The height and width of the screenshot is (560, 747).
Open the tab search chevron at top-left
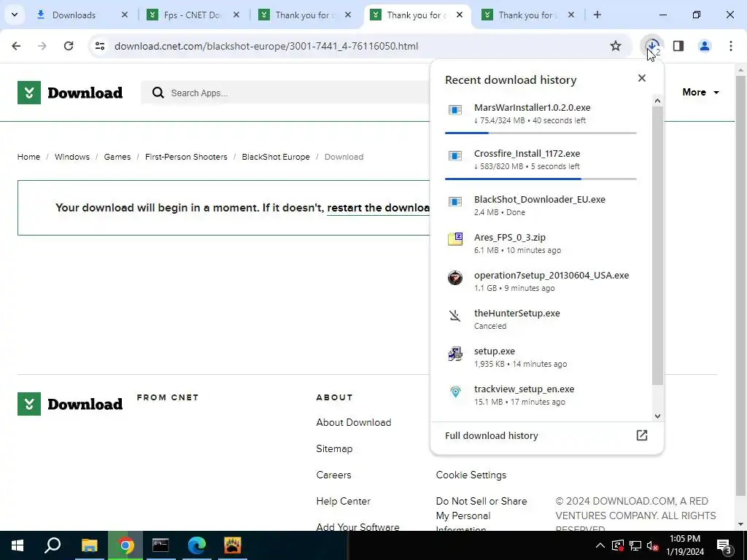pyautogui.click(x=15, y=15)
